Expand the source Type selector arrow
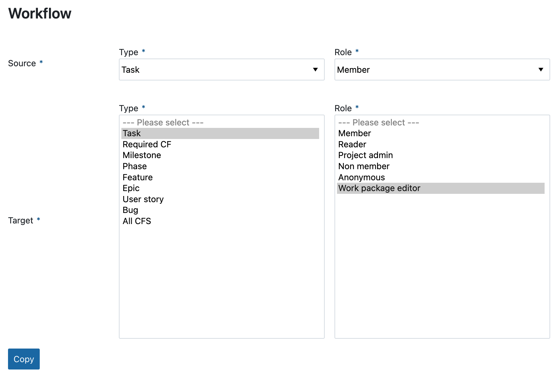Image resolution: width=560 pixels, height=392 pixels. pyautogui.click(x=315, y=70)
